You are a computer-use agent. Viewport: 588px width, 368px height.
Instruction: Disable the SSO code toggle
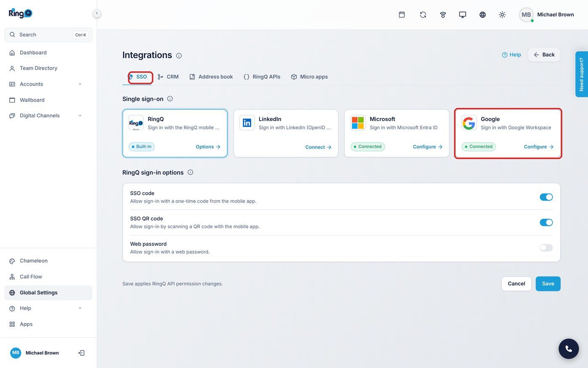tap(546, 197)
